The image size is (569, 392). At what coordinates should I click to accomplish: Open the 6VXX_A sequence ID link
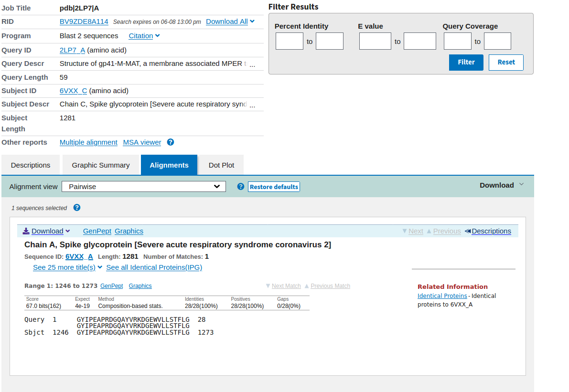79,256
